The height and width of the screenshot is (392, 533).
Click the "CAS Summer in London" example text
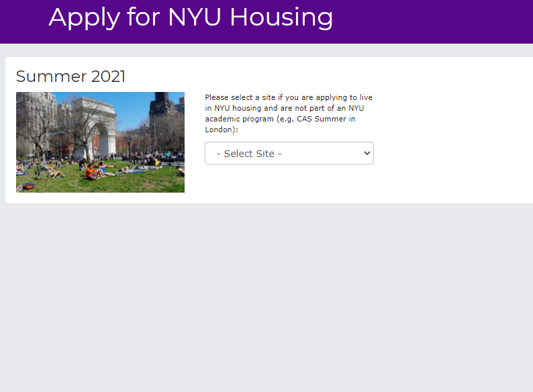coord(280,124)
